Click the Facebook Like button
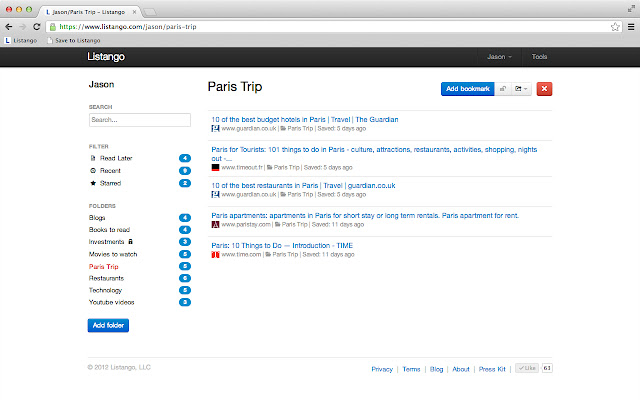This screenshot has width=640, height=400. [527, 368]
